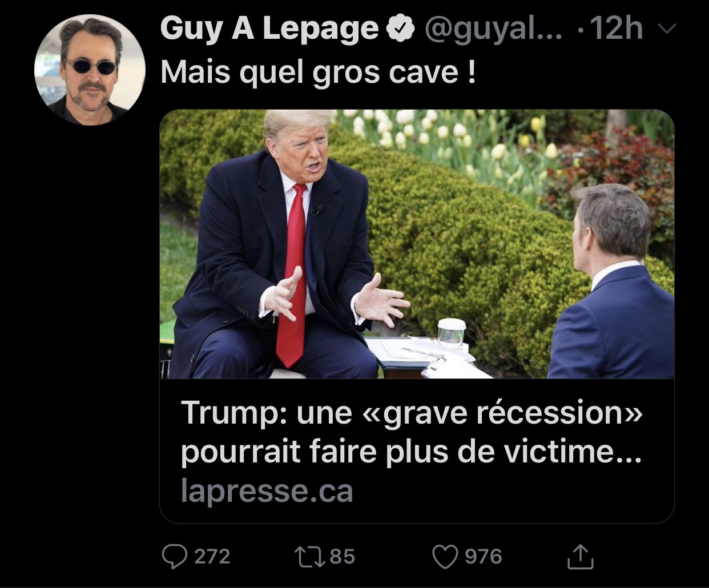709x588 pixels.
Task: Click the coffee cup in preview image
Action: click(452, 334)
